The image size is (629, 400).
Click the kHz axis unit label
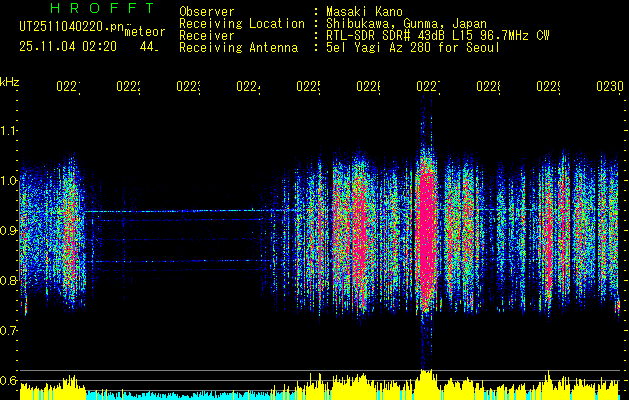coord(10,81)
